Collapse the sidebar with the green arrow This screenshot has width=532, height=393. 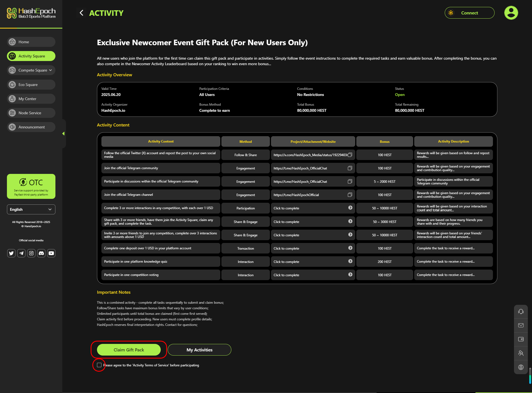pos(63,134)
